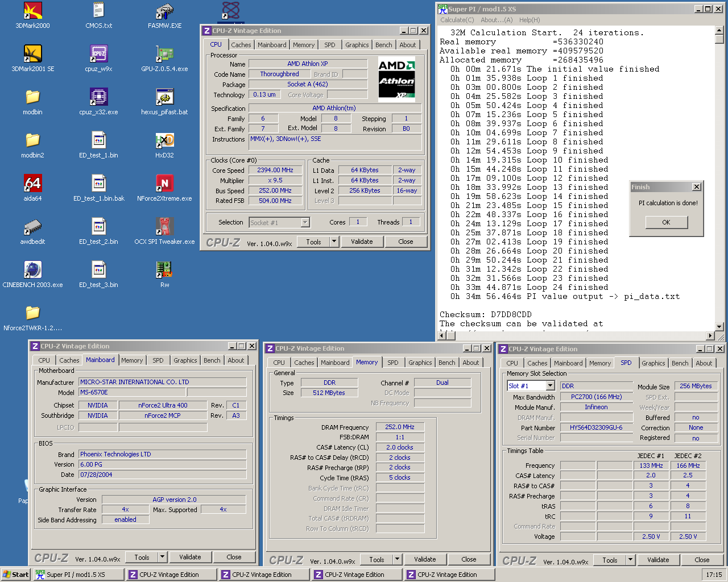728x582 pixels.
Task: Expand Tools dropdown arrow in Memory window
Action: [397, 559]
